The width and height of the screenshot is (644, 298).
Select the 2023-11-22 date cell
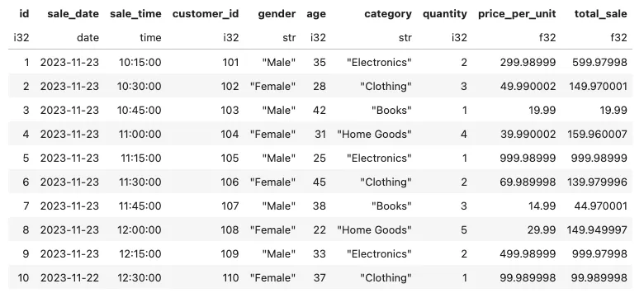click(x=70, y=278)
